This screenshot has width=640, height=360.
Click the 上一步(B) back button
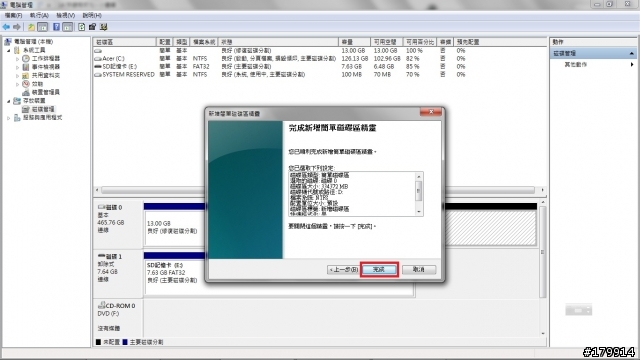[343, 269]
